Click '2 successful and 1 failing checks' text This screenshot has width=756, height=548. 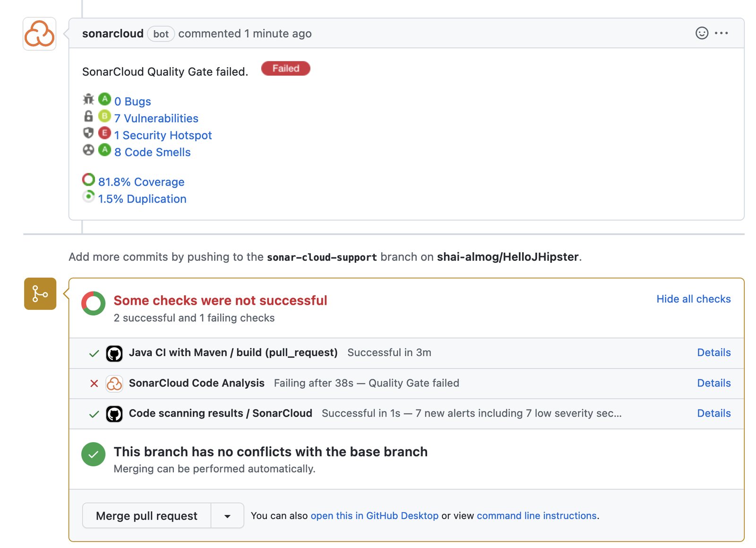pos(194,318)
